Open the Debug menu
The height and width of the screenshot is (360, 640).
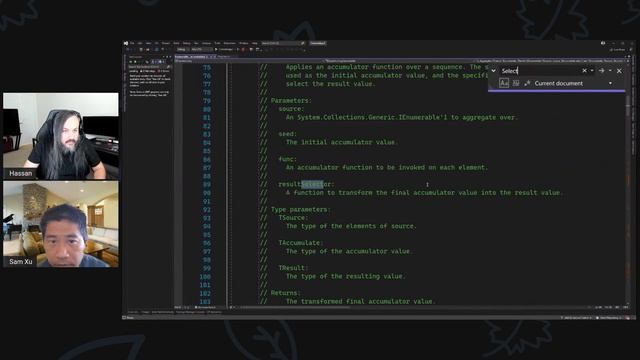pyautogui.click(x=187, y=43)
